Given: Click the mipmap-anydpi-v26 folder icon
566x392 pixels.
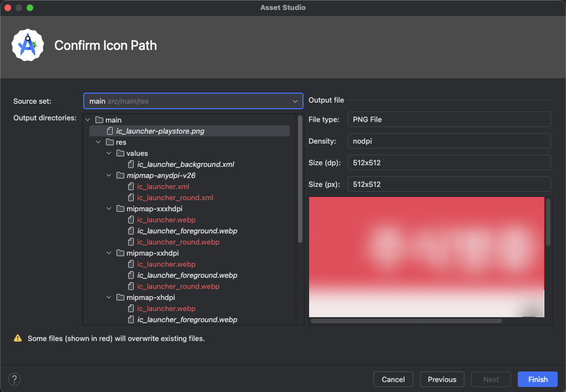Looking at the screenshot, I should pyautogui.click(x=120, y=175).
